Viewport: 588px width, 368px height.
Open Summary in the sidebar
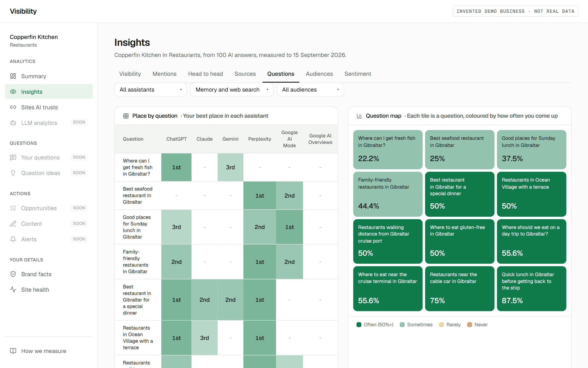coord(49,76)
